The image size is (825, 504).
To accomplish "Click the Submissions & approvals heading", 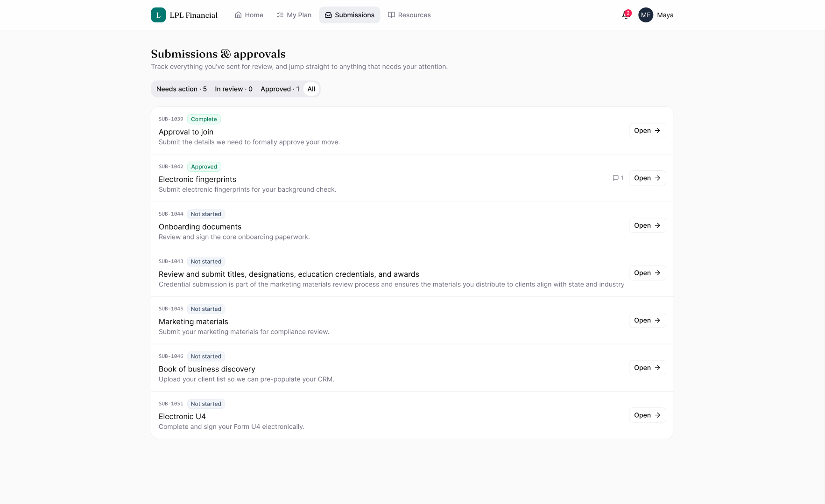I will pyautogui.click(x=218, y=54).
